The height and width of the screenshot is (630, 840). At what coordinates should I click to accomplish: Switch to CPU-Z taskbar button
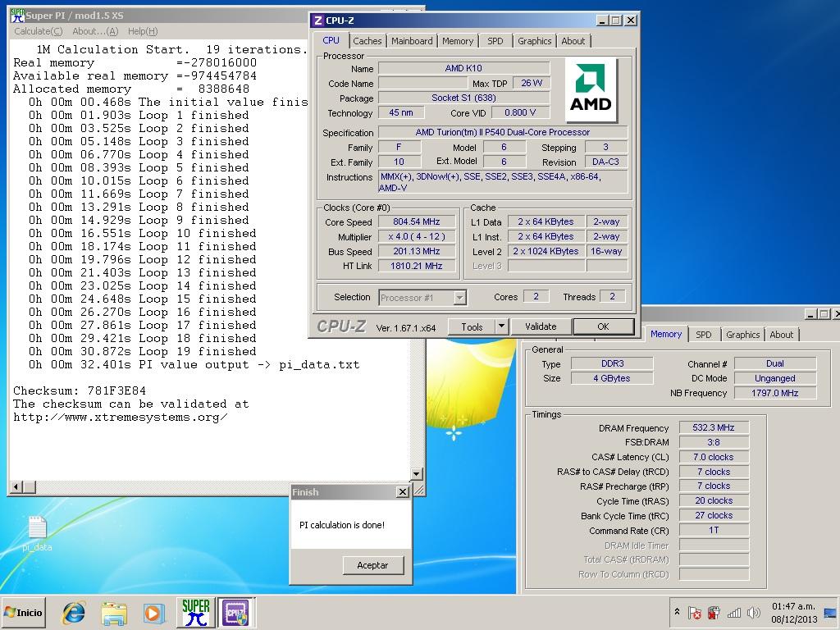pos(235,612)
